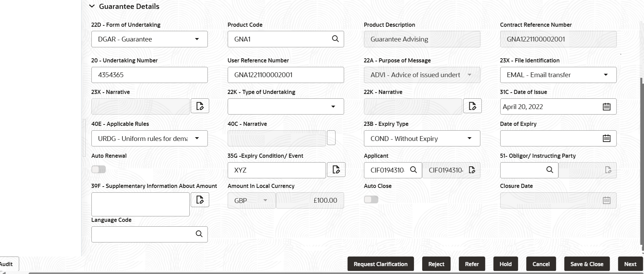Open the Date of Expiry calendar picker
Screen dimensions: 644x274
tap(606, 139)
